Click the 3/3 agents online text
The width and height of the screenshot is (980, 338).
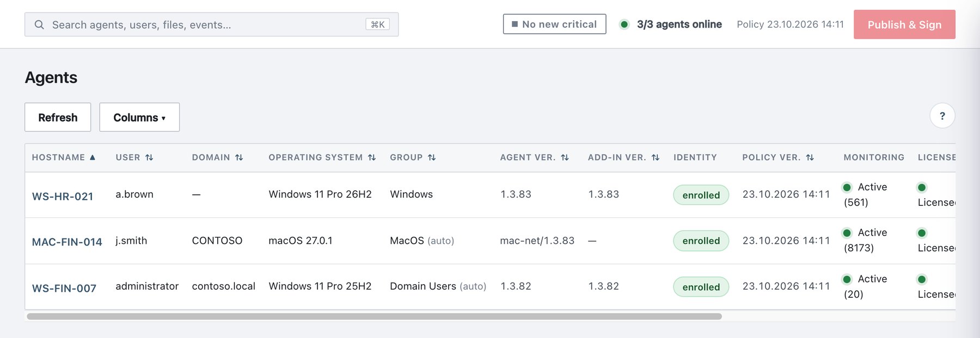click(x=679, y=24)
